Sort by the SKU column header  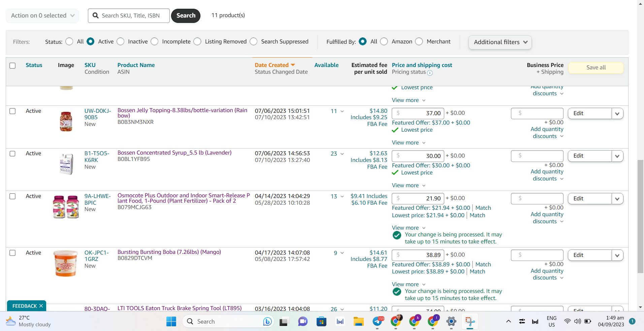coord(90,65)
